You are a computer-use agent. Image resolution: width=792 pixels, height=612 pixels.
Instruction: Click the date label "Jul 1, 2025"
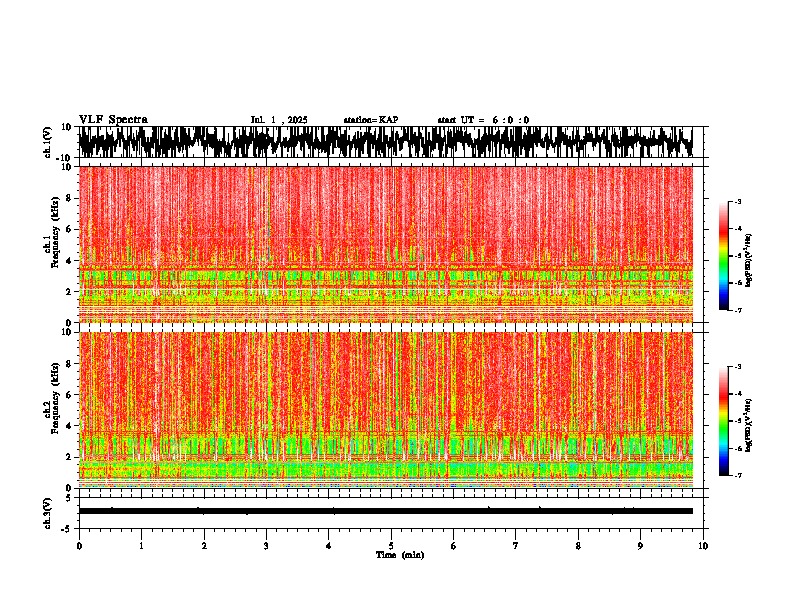(x=279, y=120)
